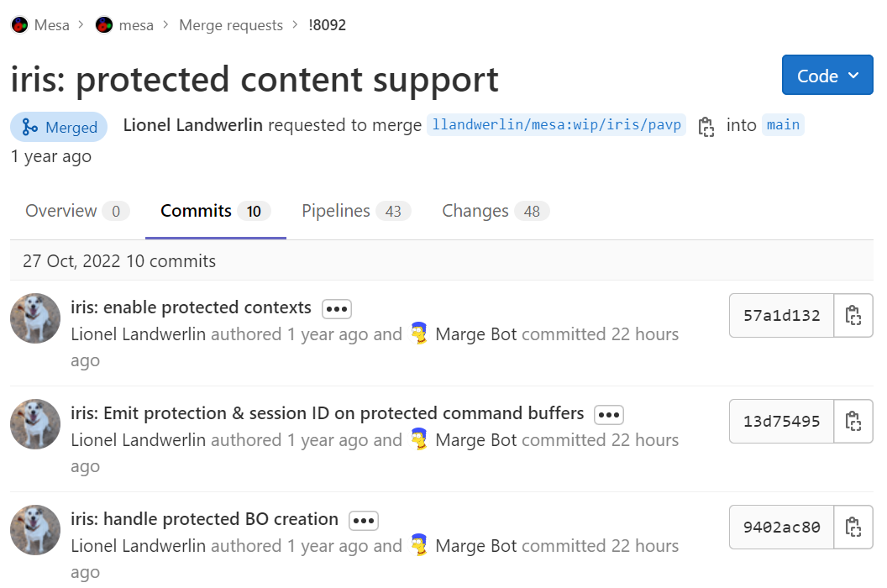Image resolution: width=887 pixels, height=588 pixels.
Task: Copy commit SHA 57a1d132 to clipboard
Action: coord(853,315)
